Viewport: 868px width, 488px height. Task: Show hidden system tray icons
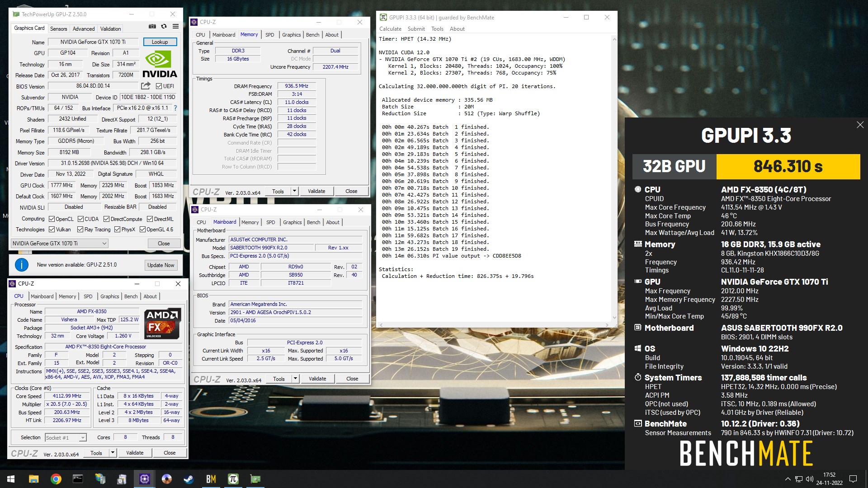788,479
